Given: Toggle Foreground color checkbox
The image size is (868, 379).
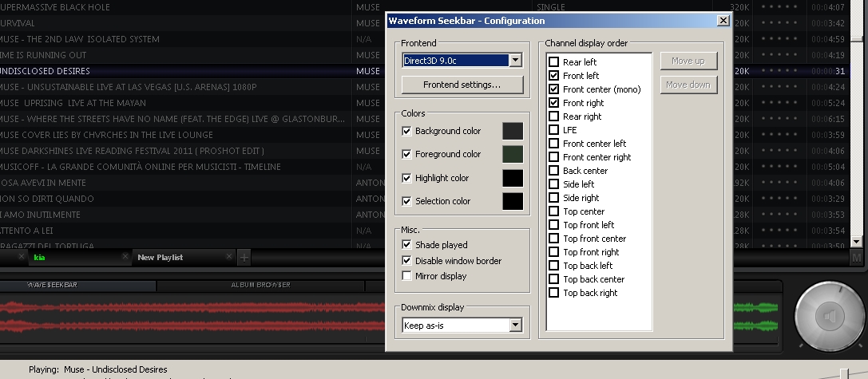Looking at the screenshot, I should tap(407, 154).
